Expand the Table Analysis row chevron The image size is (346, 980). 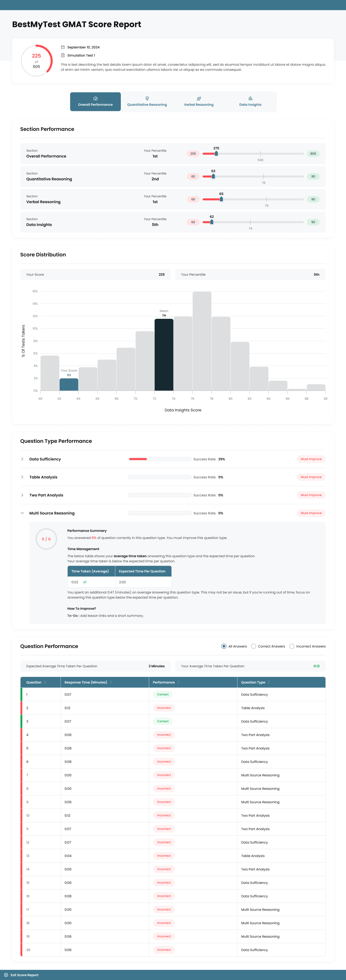tap(22, 477)
